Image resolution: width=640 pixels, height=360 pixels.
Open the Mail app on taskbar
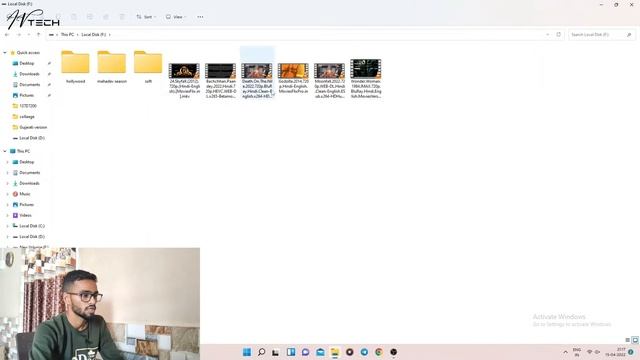320,352
